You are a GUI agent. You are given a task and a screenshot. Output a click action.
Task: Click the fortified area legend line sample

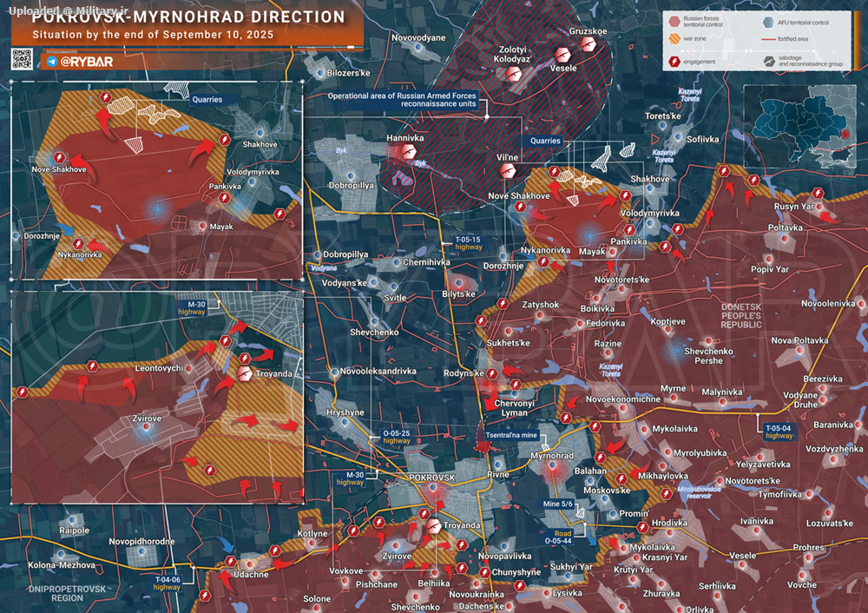768,39
